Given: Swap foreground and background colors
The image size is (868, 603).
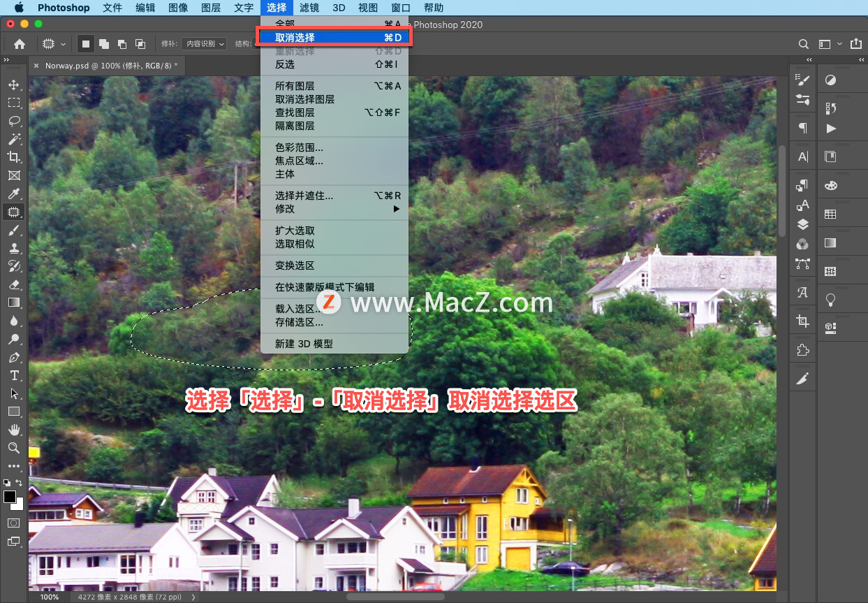Looking at the screenshot, I should [x=19, y=482].
